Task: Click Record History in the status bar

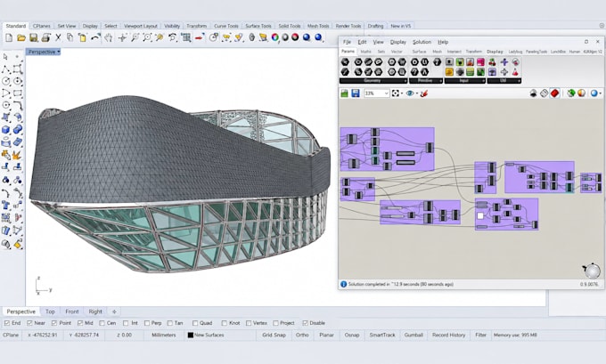Action: (448, 335)
